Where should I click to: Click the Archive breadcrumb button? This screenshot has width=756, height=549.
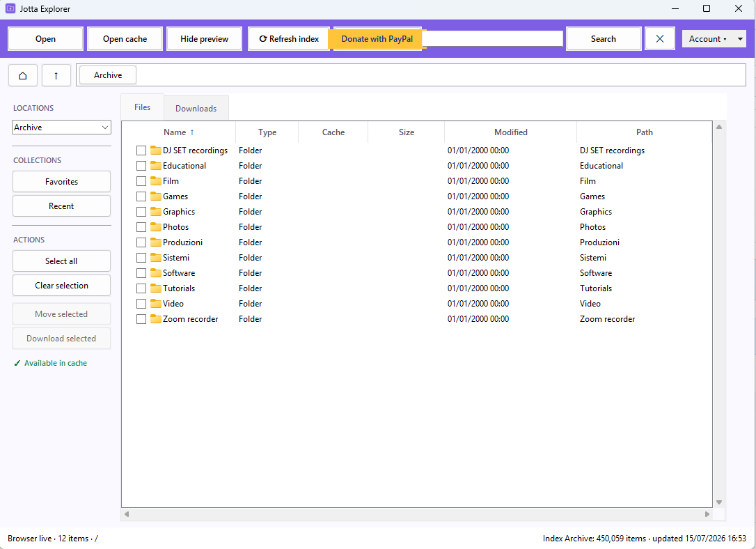[108, 75]
